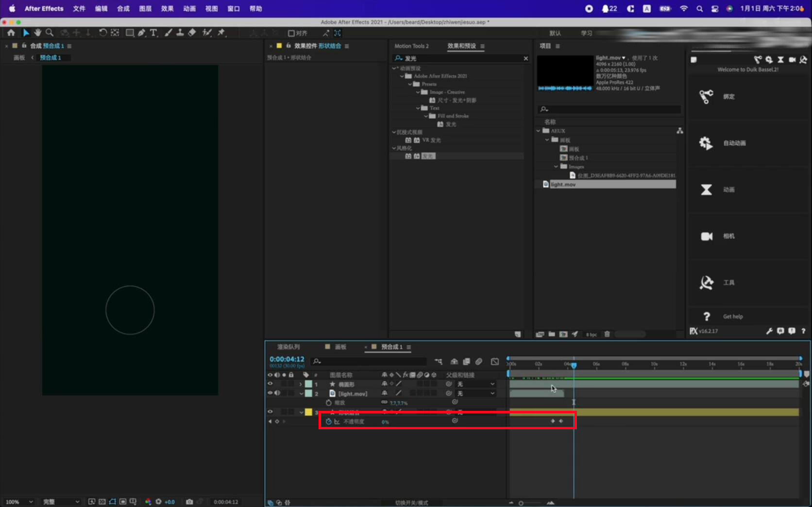This screenshot has width=812, height=507.
Task: Open composition mini-flowchart in timeline
Action: (439, 361)
